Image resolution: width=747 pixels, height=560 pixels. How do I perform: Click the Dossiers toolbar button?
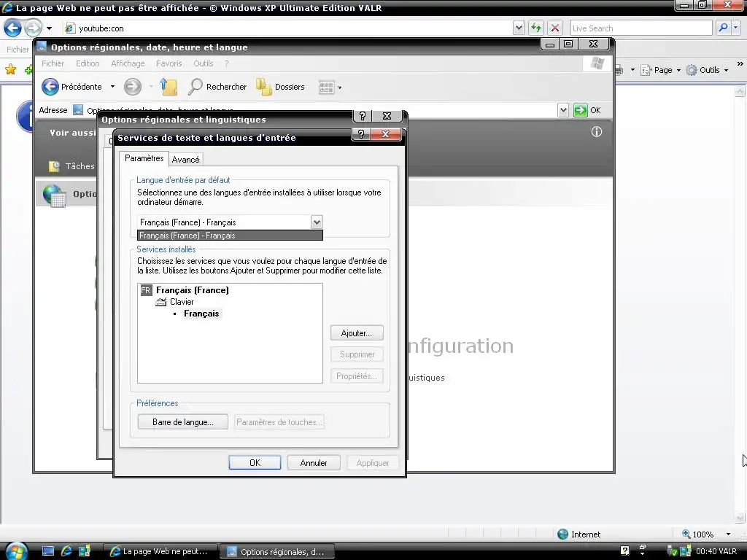click(280, 87)
